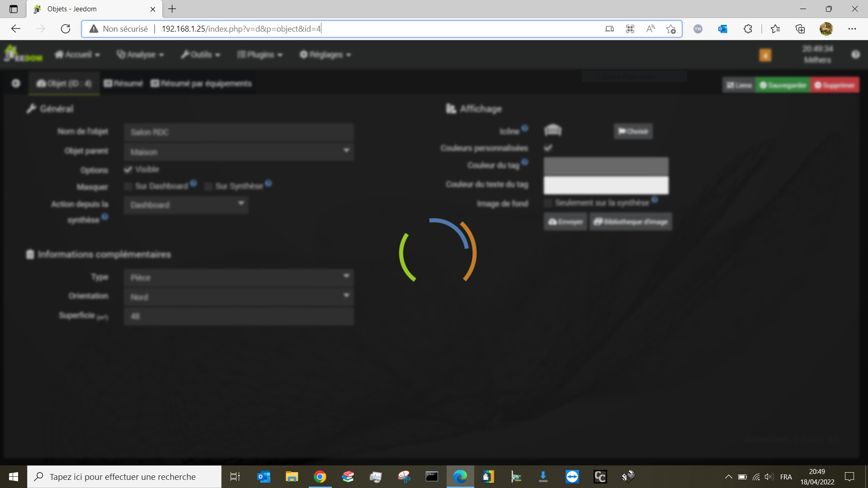
Task: Click the orange notification badge
Action: tap(765, 55)
